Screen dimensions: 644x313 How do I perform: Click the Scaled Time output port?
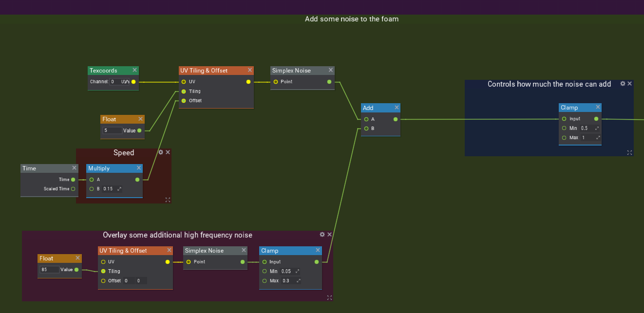pyautogui.click(x=73, y=189)
